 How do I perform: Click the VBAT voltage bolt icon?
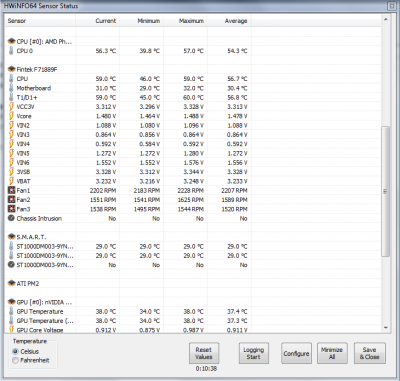[x=11, y=181]
